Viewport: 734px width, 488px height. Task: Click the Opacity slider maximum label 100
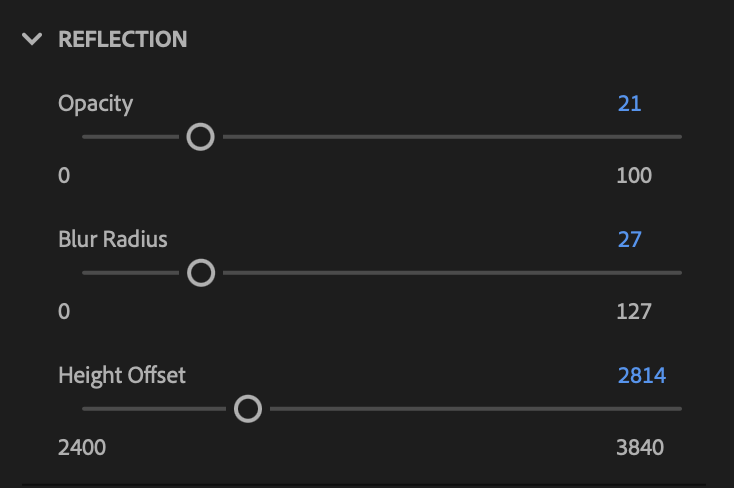point(634,176)
